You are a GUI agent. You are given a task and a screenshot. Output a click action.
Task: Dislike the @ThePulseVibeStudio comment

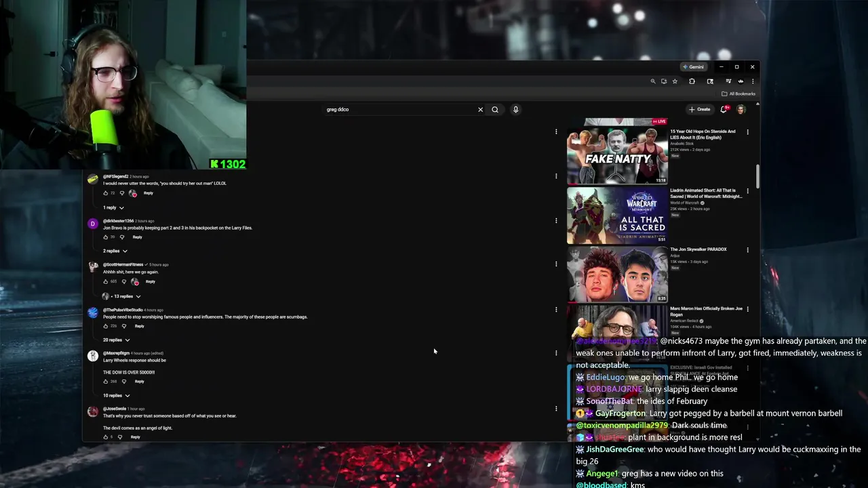pyautogui.click(x=123, y=326)
